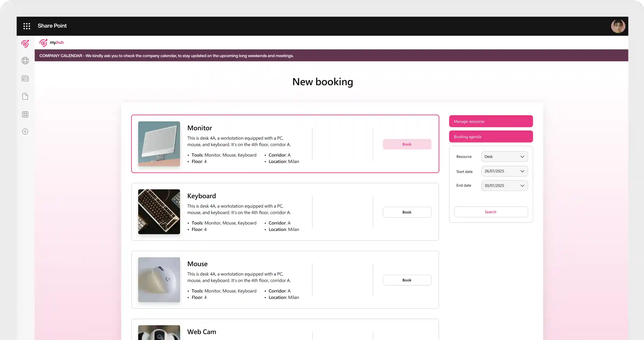The width and height of the screenshot is (644, 340).
Task: Open the user profile avatar
Action: tap(618, 26)
